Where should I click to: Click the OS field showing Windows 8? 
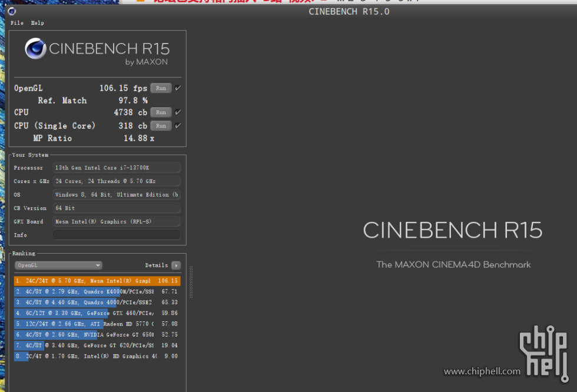point(117,195)
